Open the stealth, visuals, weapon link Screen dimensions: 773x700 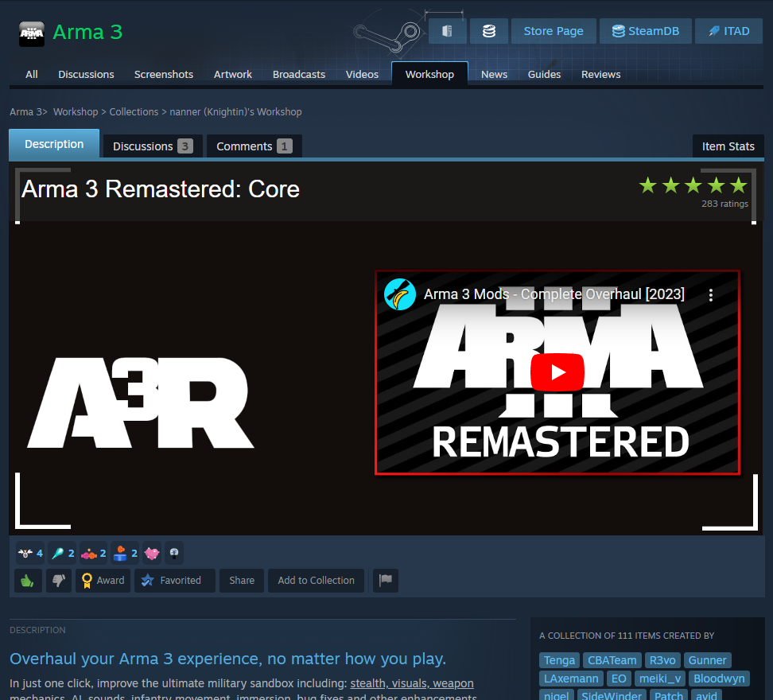pyautogui.click(x=412, y=683)
